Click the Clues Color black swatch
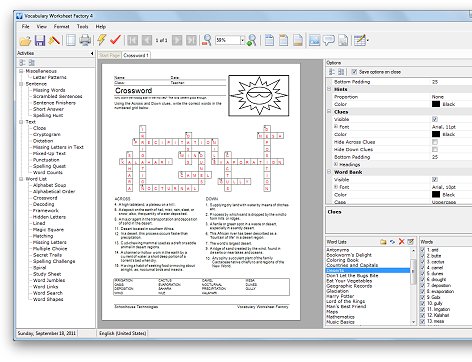 point(436,134)
